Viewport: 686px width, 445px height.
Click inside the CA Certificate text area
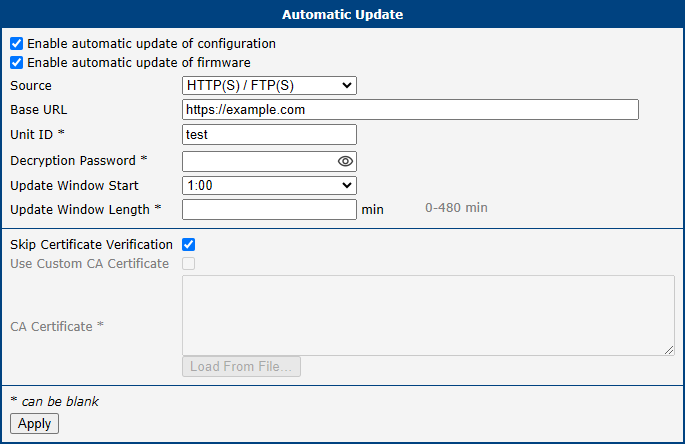[x=428, y=315]
